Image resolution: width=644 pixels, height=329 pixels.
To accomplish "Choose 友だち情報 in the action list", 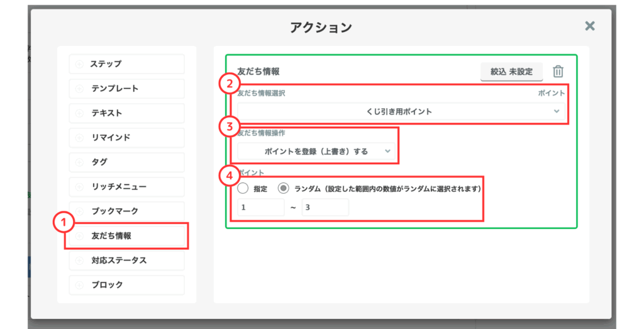I will point(126,236).
